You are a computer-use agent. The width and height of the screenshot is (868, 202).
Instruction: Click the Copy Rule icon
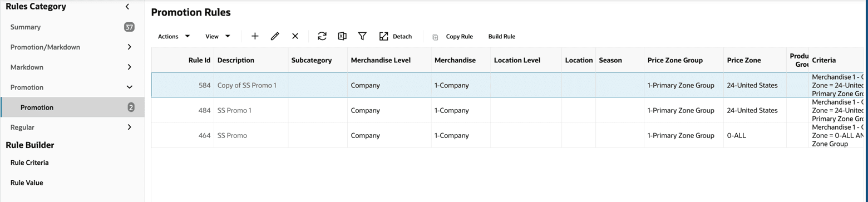[435, 37]
